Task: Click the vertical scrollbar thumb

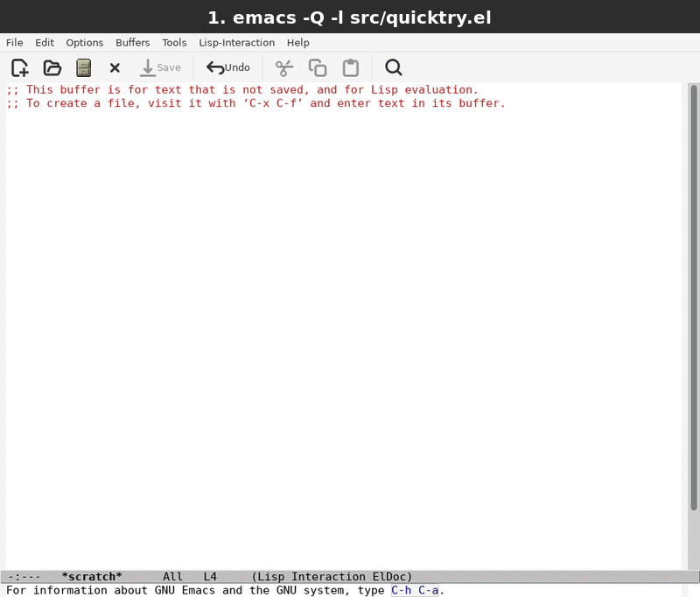Action: (x=693, y=298)
